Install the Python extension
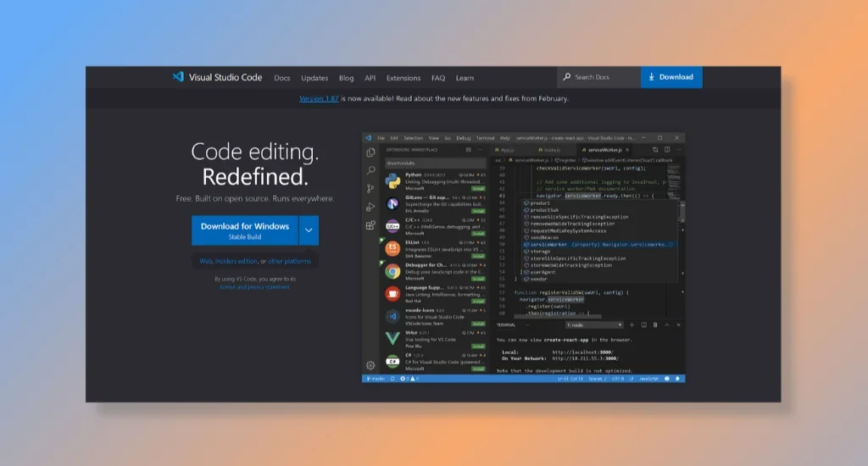Viewport: 868px width, 466px height. tap(478, 186)
